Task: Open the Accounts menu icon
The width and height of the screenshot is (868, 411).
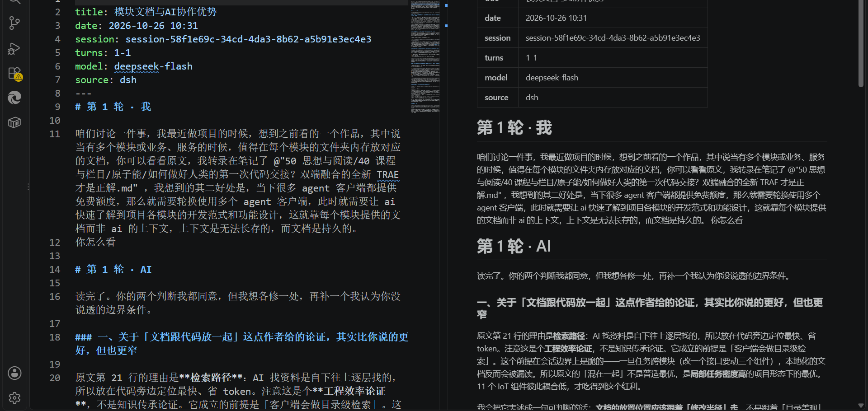Action: [14, 373]
